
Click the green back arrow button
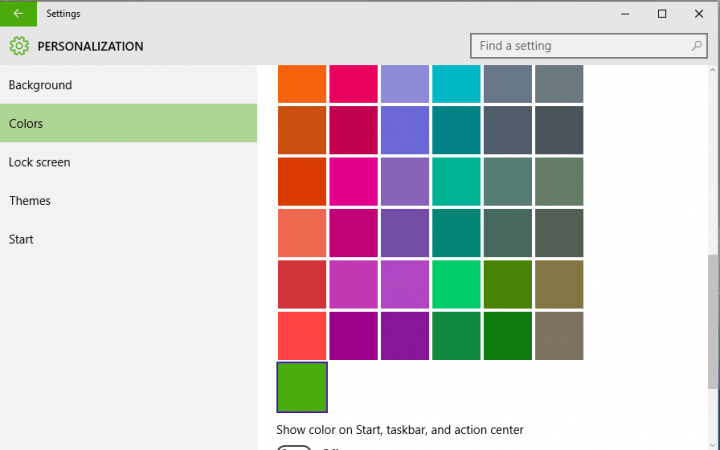18,14
